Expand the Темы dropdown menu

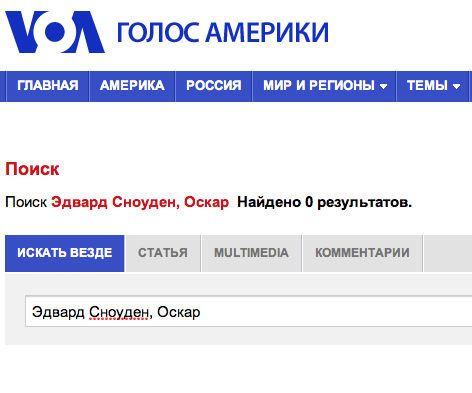coord(433,86)
